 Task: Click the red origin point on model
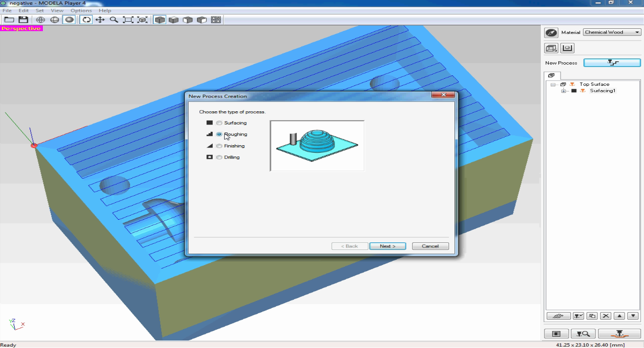(34, 146)
